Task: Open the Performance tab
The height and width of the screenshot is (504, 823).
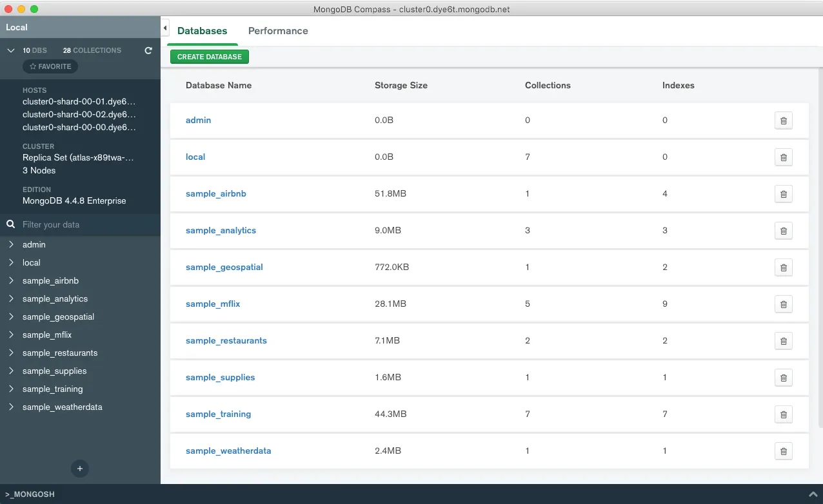Action: pos(278,31)
